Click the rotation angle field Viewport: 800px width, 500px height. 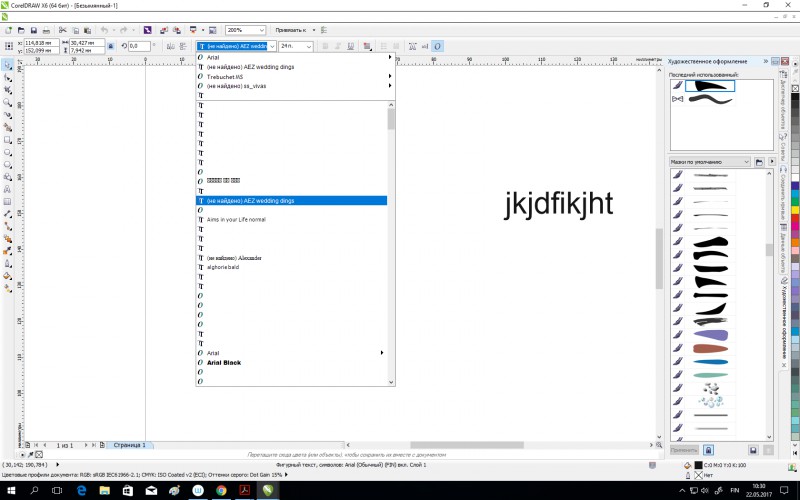pos(139,46)
